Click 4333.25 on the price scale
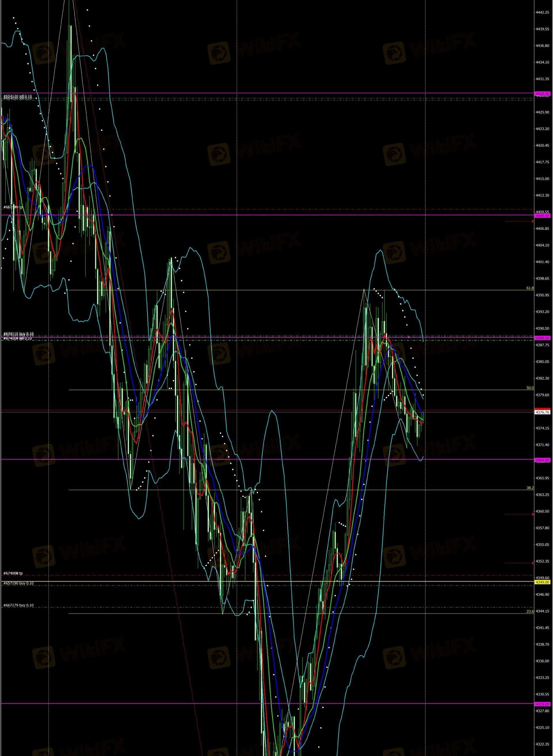 click(542, 678)
